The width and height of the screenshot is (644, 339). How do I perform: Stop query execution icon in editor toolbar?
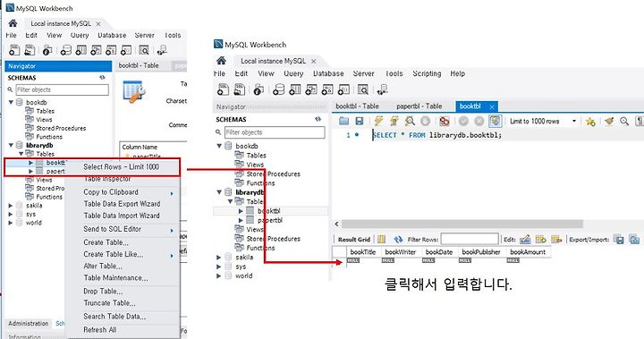425,121
